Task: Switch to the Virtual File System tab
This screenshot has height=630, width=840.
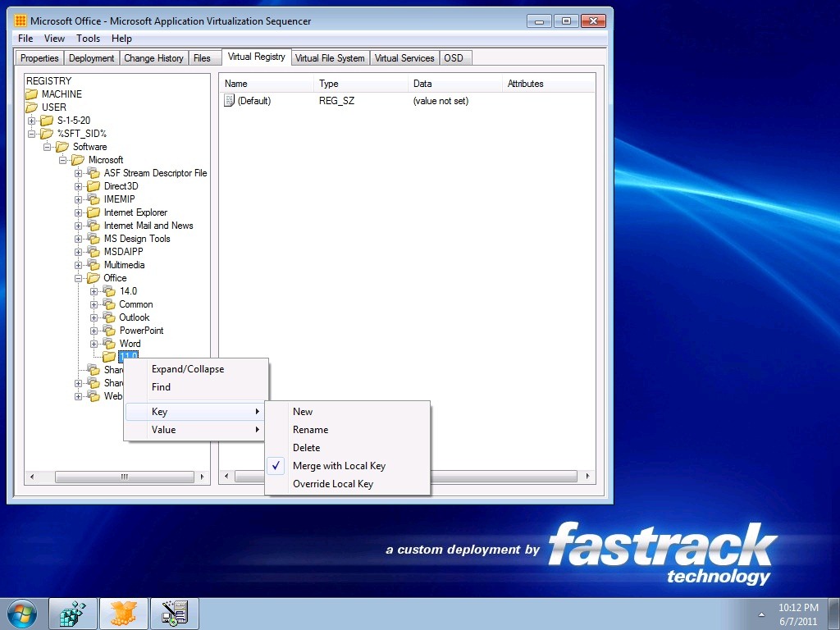Action: click(x=330, y=58)
